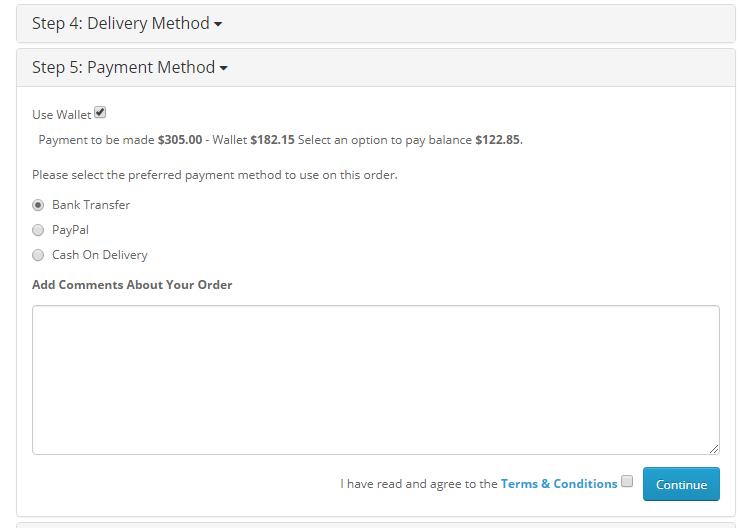Viewport: 748px width, 528px height.
Task: Click the Cash On Delivery label text
Action: click(100, 255)
